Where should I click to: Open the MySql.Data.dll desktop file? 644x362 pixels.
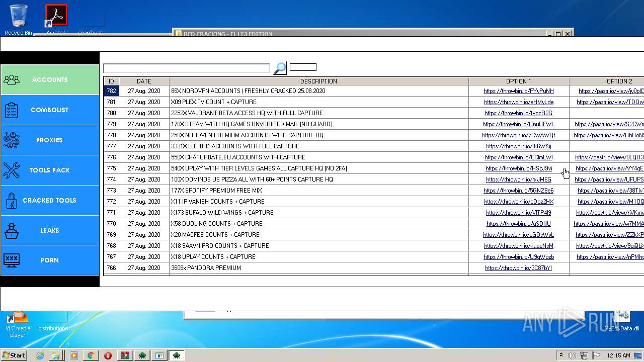coord(623,322)
